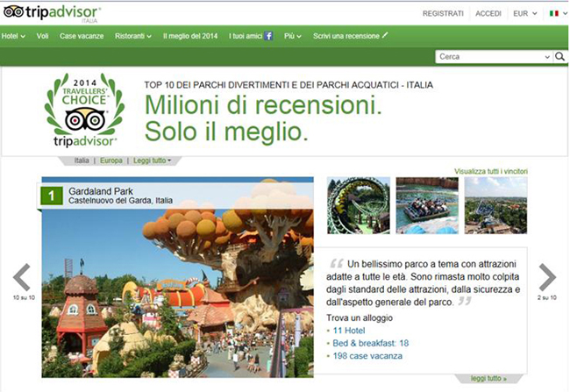Open Il meglio del 2014 menu item
The image size is (570, 392).
tap(190, 36)
